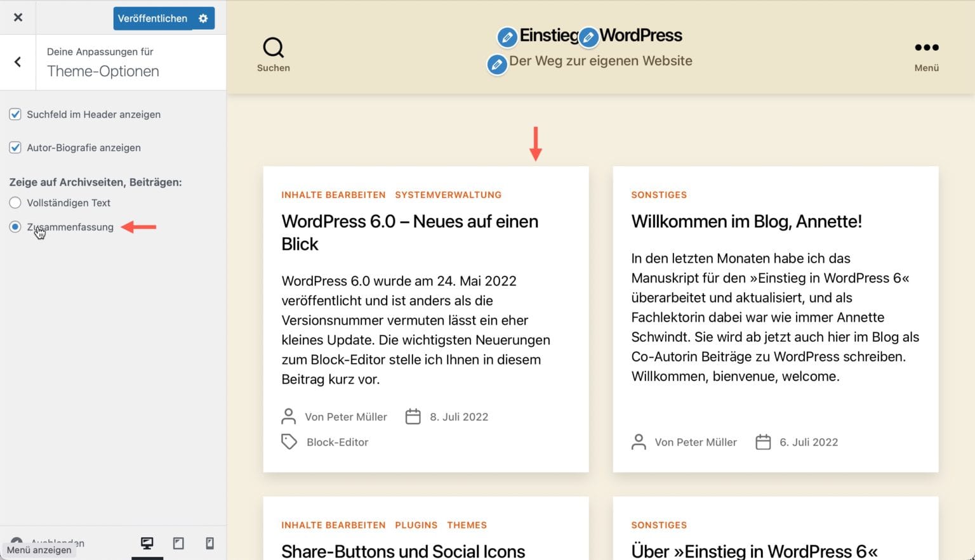Screen dimensions: 975x560
Task: Click the gear icon next to Veröffentlichen
Action: coord(202,18)
